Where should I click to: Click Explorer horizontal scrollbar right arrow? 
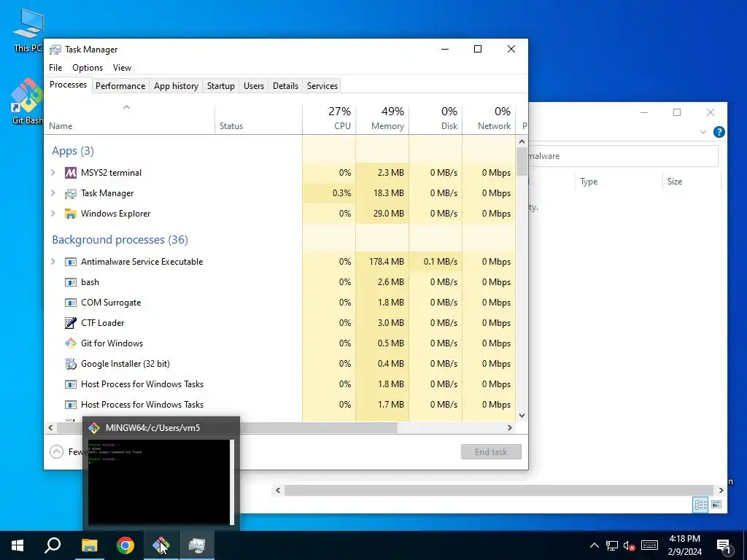click(x=721, y=490)
